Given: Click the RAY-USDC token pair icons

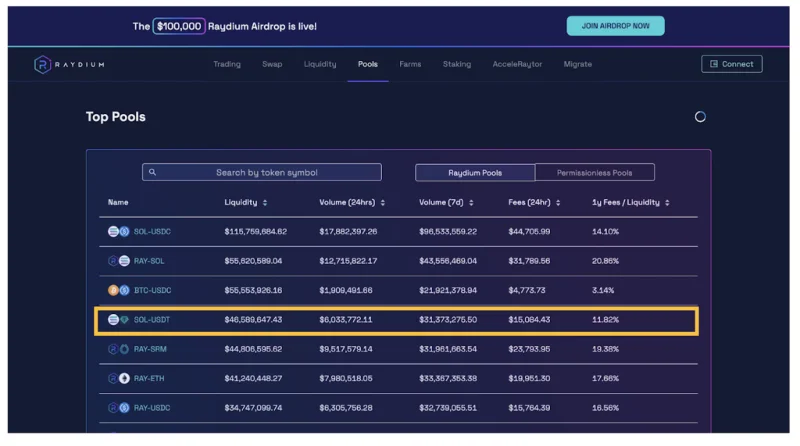Looking at the screenshot, I should pos(118,408).
